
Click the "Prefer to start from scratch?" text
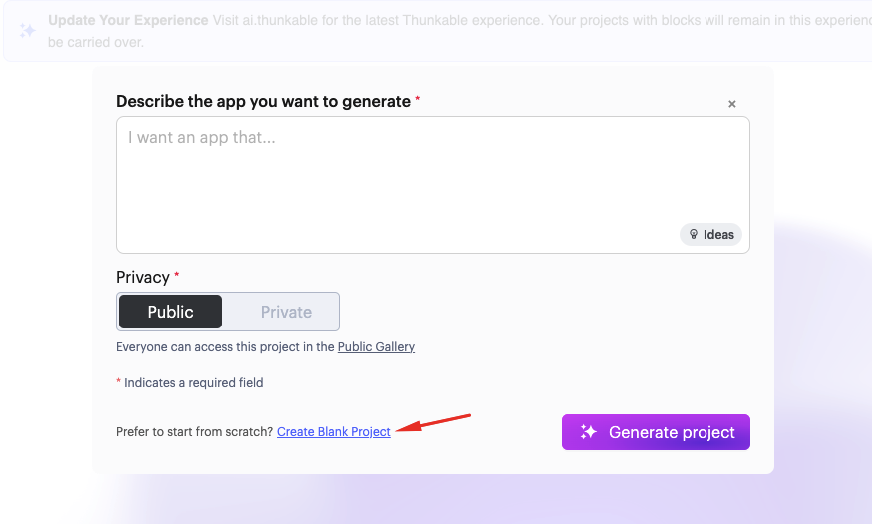click(194, 432)
